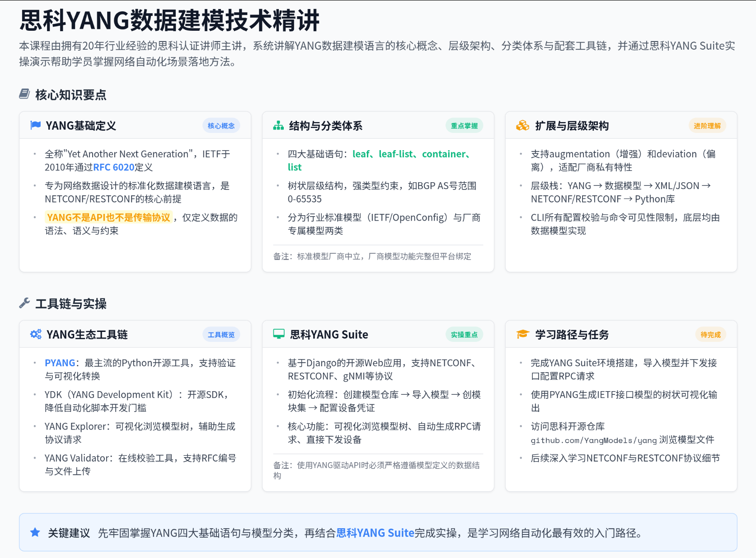Click the 进阶理解 badge

707,126
